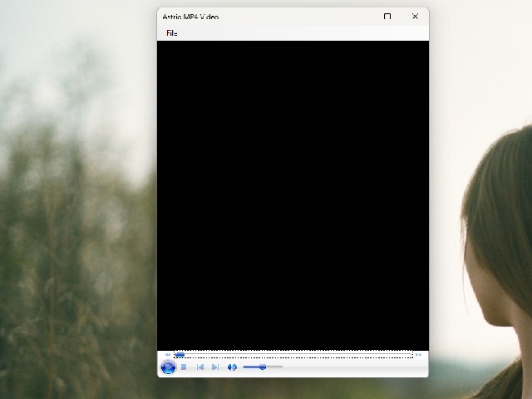532x399 pixels.
Task: Open the File menu
Action: (x=172, y=33)
